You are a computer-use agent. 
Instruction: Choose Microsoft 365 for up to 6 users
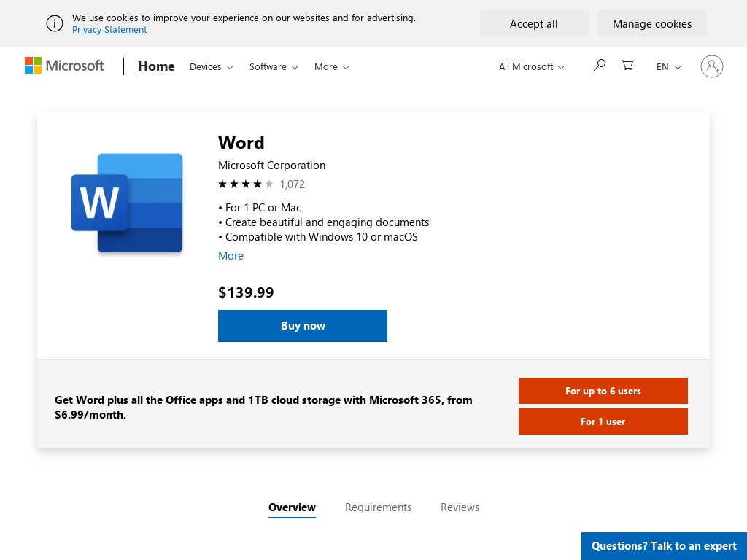603,391
